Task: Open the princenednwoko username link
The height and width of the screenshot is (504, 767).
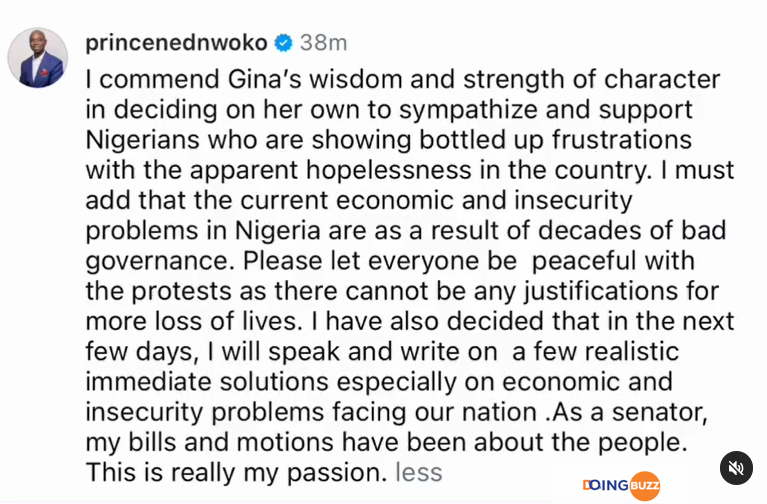Action: point(176,43)
